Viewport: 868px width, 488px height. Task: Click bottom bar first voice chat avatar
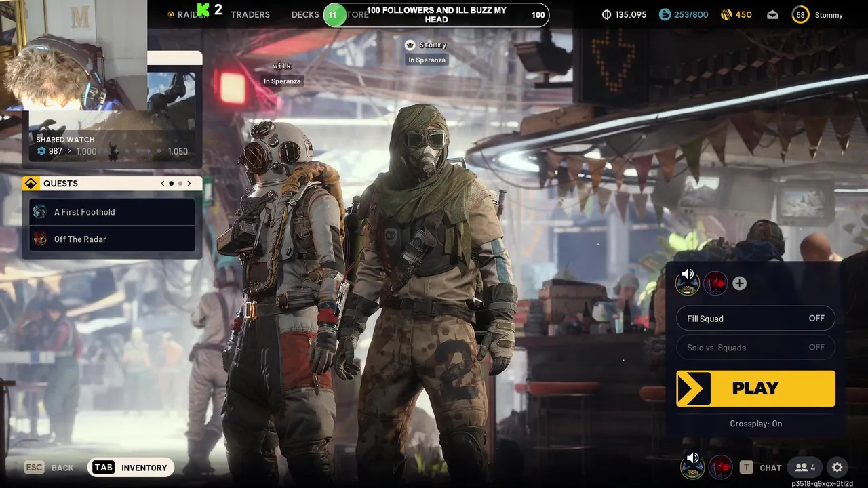click(692, 466)
